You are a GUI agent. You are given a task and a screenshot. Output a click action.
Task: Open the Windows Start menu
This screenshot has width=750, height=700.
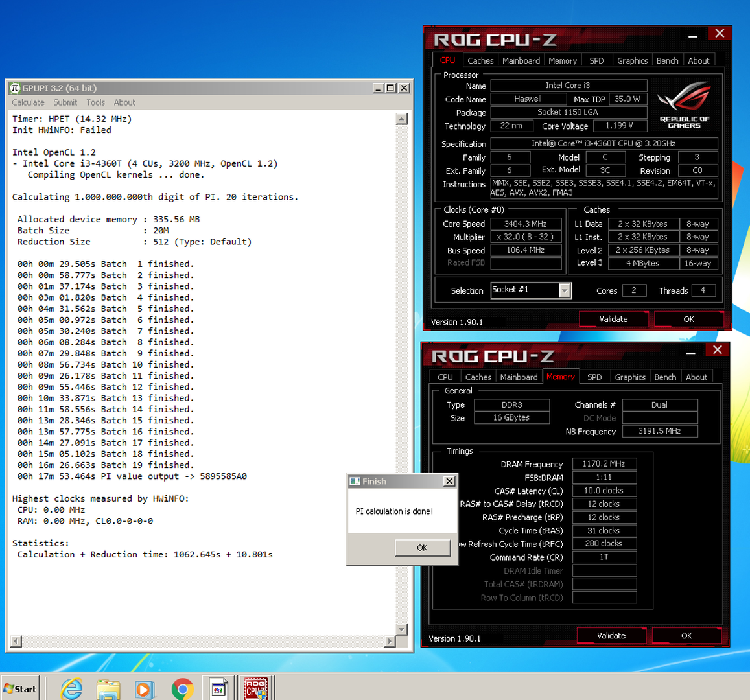point(19,688)
